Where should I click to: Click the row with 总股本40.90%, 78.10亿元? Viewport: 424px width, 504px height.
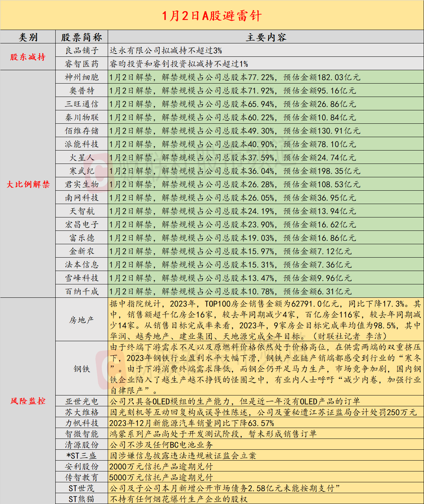(266, 144)
